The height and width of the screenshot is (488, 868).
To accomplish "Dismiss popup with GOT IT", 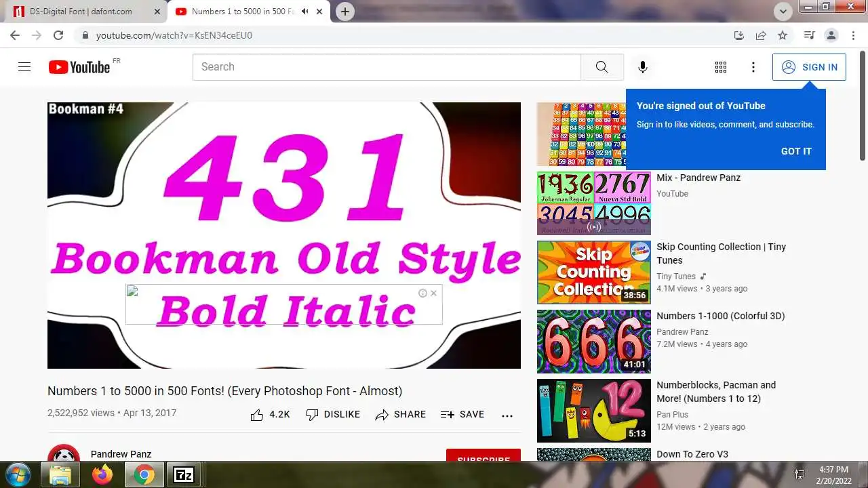I will point(796,151).
